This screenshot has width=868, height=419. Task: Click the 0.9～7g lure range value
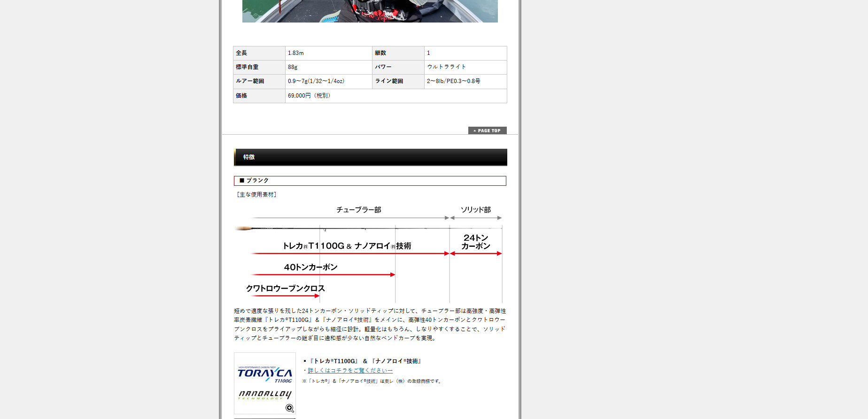coord(316,81)
